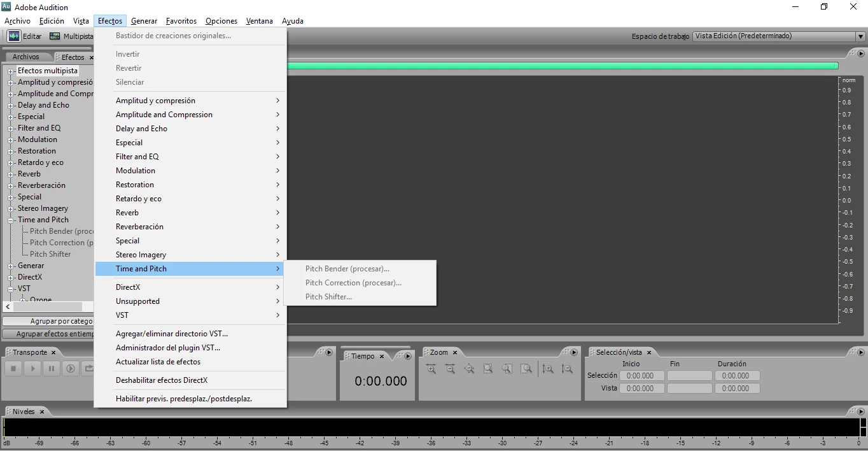Viewport: 868px width, 451px height.
Task: Click the Vista Inicio time field
Action: click(641, 388)
